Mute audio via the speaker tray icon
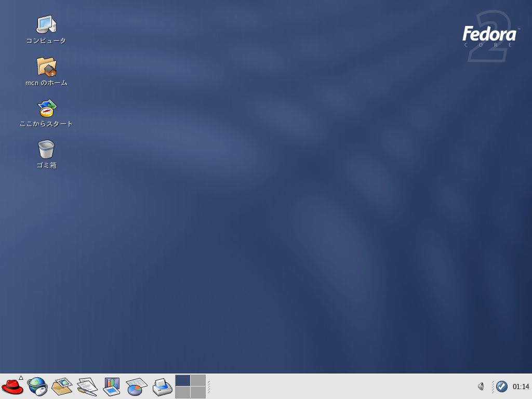This screenshot has width=532, height=399. tap(481, 387)
